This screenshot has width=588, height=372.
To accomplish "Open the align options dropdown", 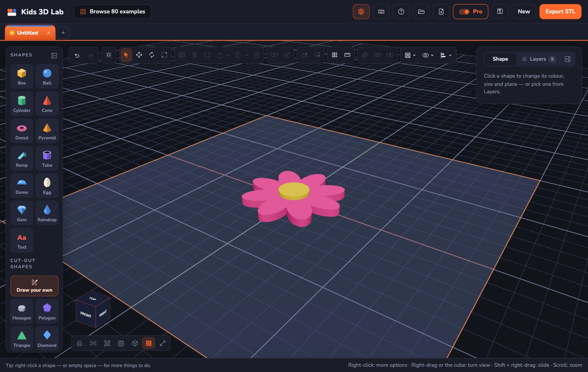I will tap(446, 55).
